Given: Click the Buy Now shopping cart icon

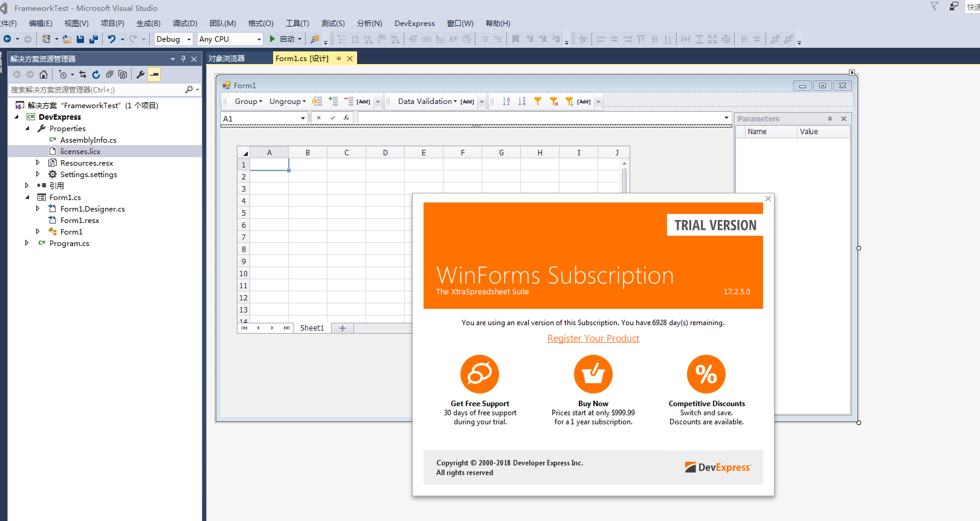Looking at the screenshot, I should pos(593,374).
